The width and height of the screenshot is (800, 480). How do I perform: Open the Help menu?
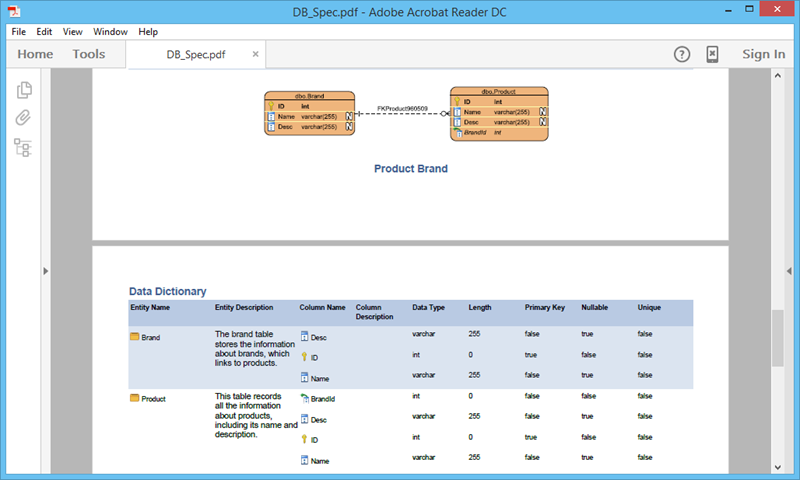click(148, 32)
